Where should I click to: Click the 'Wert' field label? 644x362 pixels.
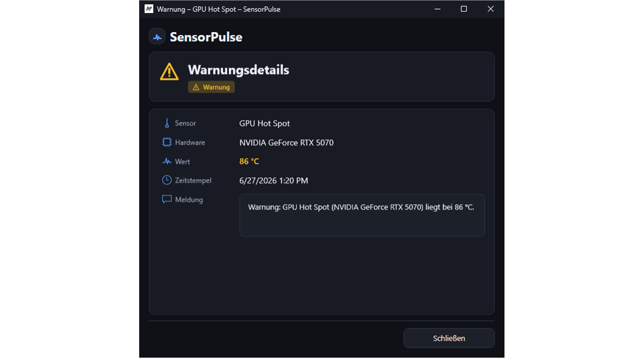click(x=182, y=161)
